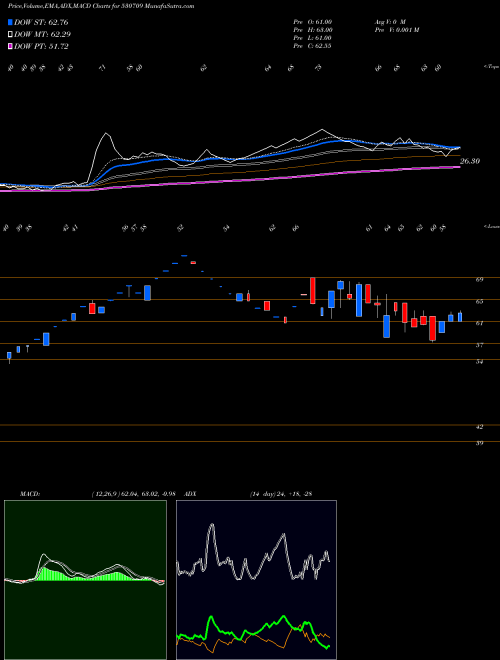The image size is (500, 660).
Task: Click the 39 price level label
Action: point(479,443)
